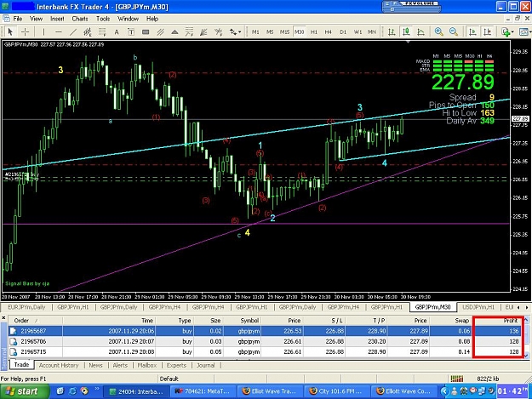Pick the vertical line drawing tool
The image size is (532, 399).
(x=43, y=31)
